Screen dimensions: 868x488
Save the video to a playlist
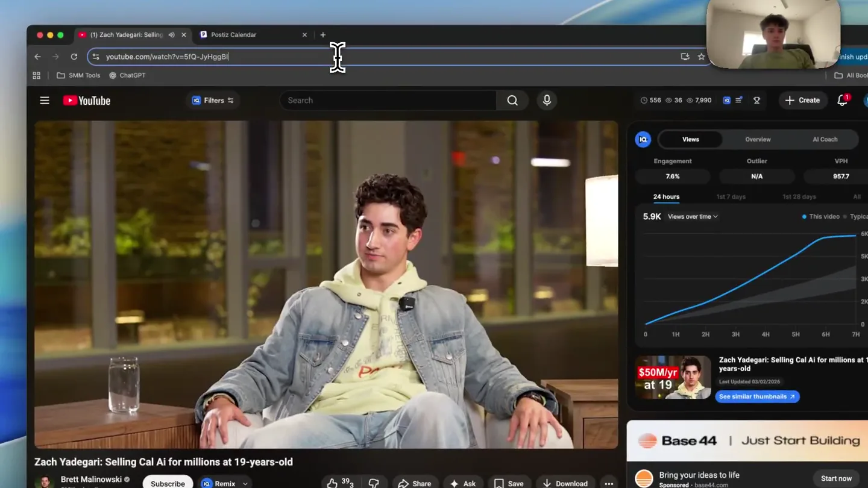coord(509,483)
